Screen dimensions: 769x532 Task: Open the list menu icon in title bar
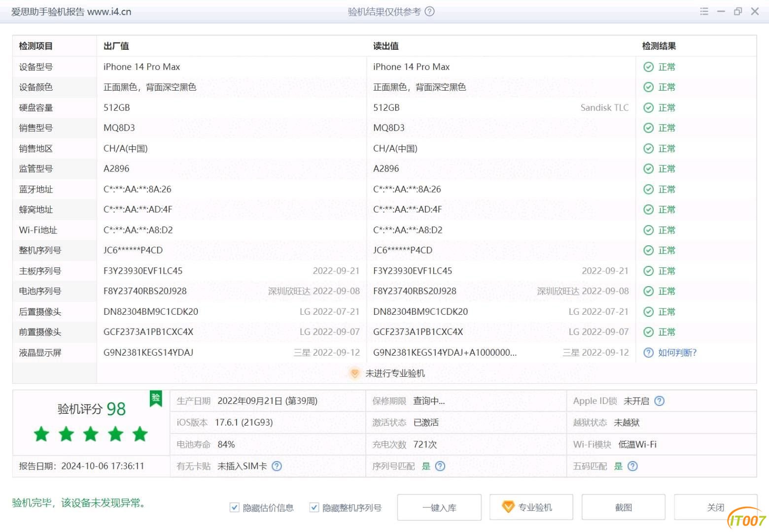(x=704, y=11)
